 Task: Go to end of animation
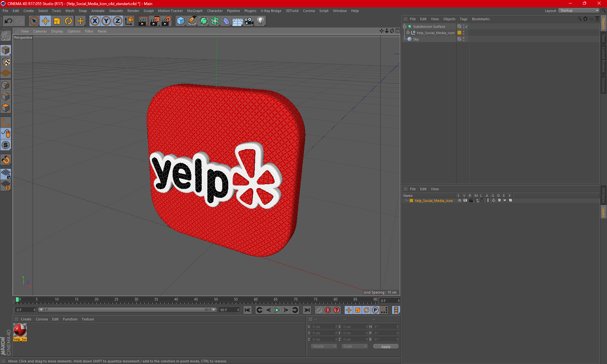(307, 310)
